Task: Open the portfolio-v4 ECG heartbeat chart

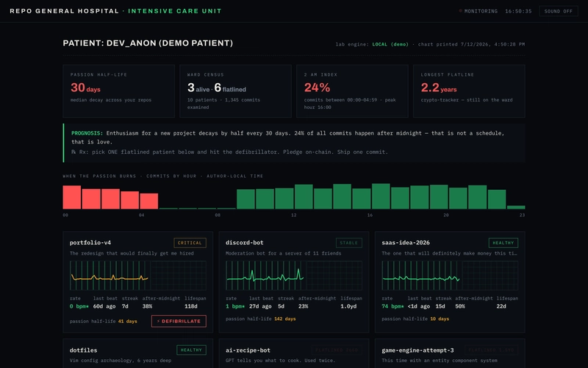Action: [x=138, y=275]
